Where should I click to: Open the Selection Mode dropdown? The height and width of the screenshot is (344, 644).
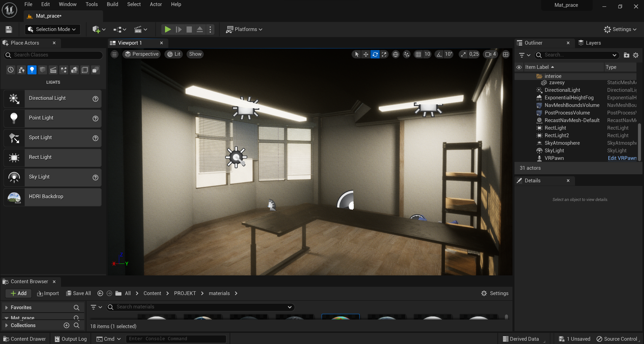click(52, 29)
